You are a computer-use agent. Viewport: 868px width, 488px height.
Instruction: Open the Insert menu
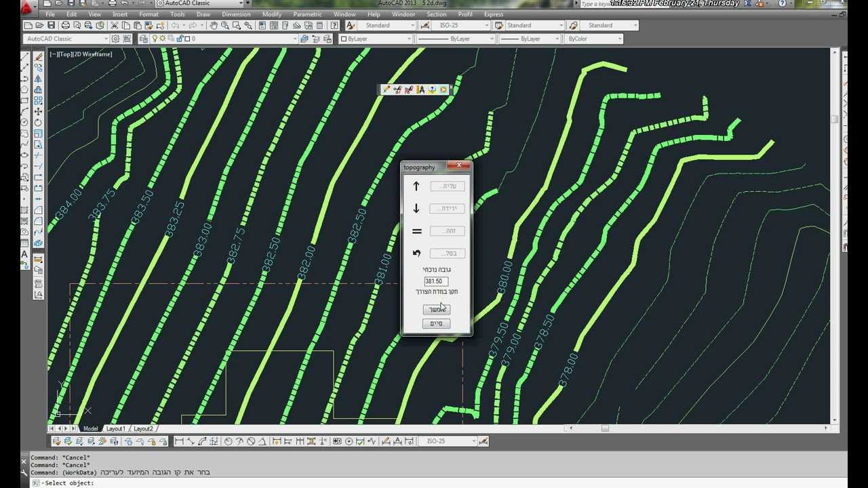(x=120, y=14)
